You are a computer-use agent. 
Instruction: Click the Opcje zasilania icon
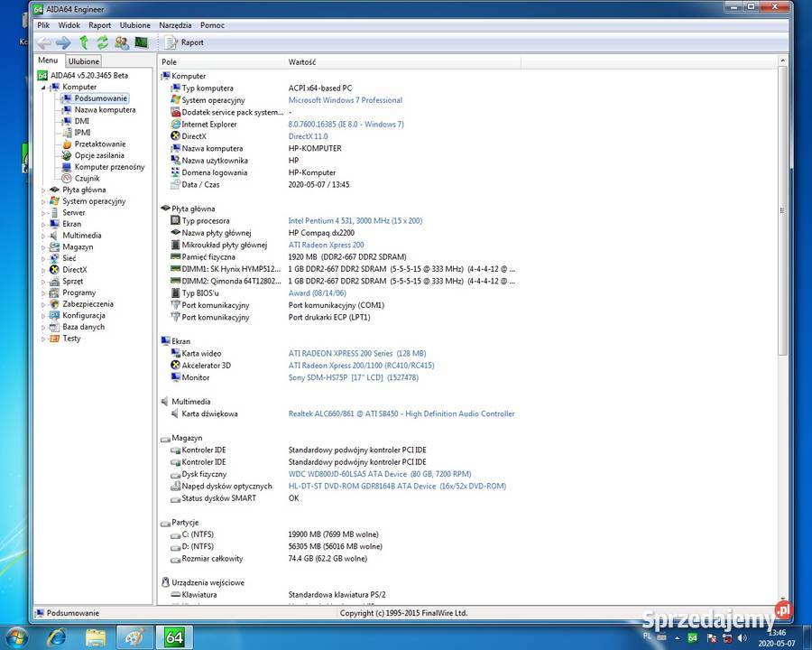[x=66, y=155]
